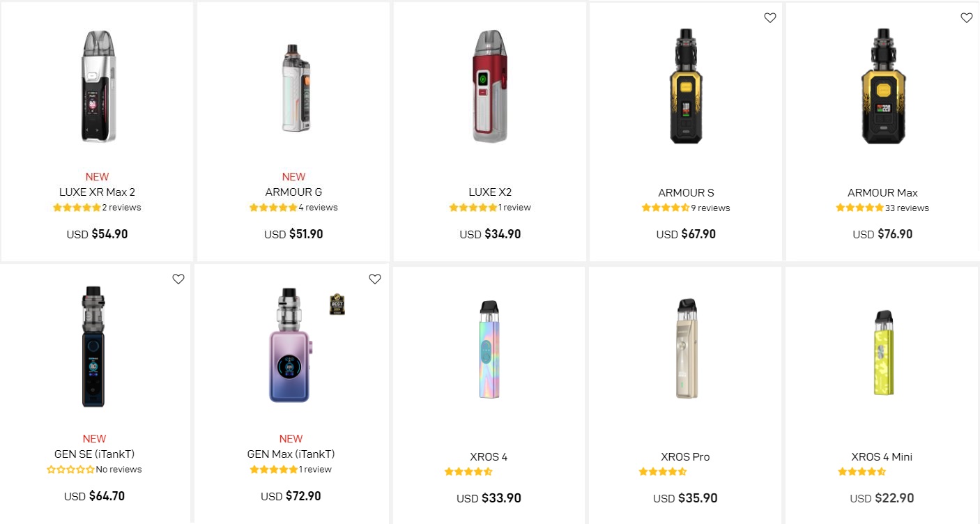View the red LUXE X2 device image
This screenshot has width=980, height=524.
490,87
